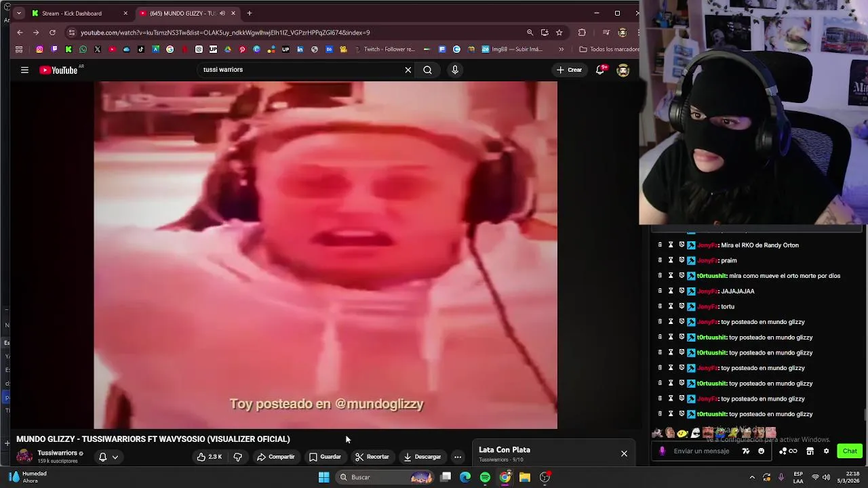868x488 pixels.
Task: Open TikTok bookmark icon
Action: 141,49
